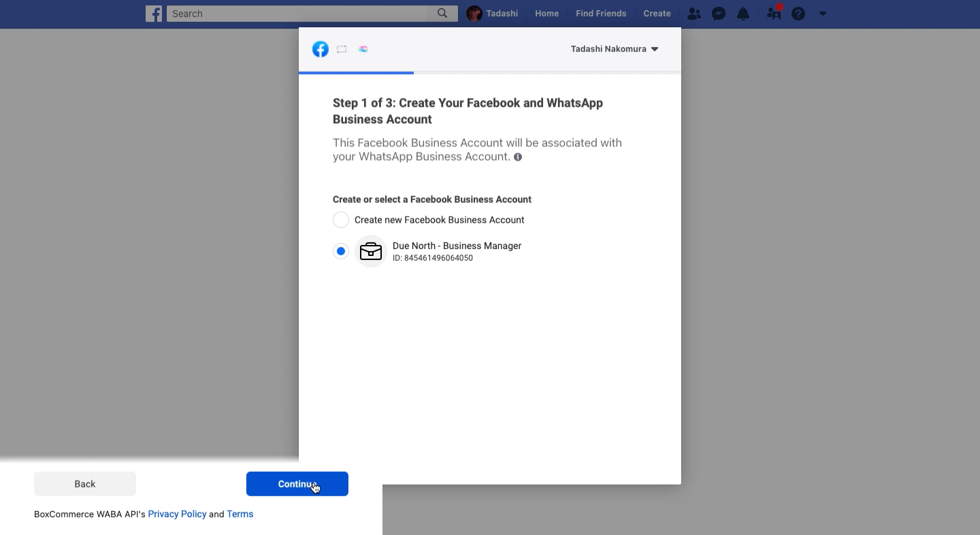Click the search magnifier icon

(x=442, y=14)
